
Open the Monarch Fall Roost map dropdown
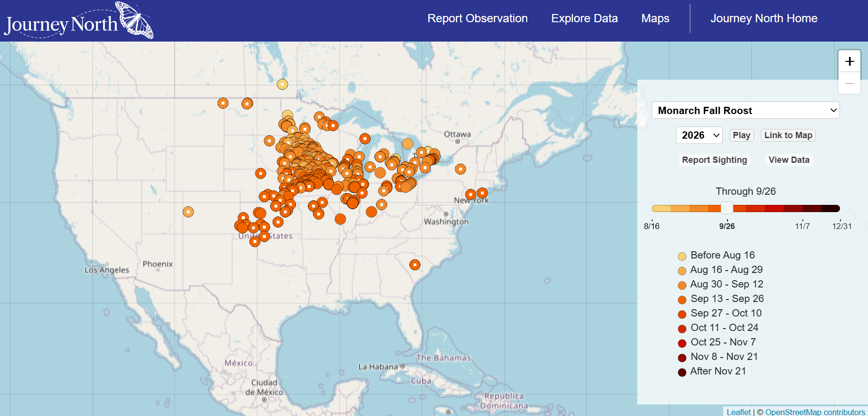click(745, 110)
